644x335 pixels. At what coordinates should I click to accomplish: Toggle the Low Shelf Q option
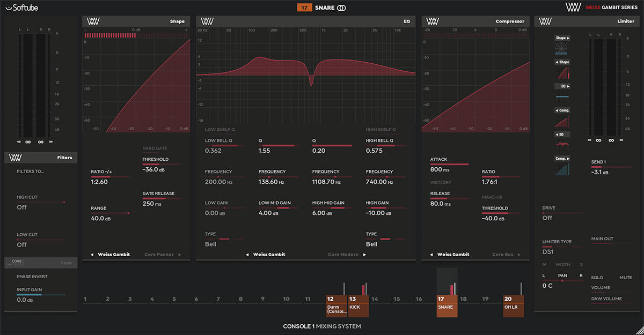tap(220, 130)
